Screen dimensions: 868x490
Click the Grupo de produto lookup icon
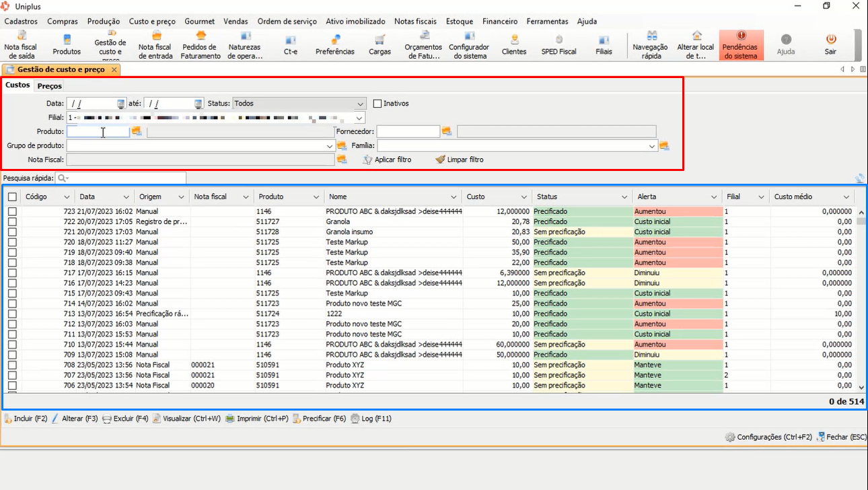(342, 145)
